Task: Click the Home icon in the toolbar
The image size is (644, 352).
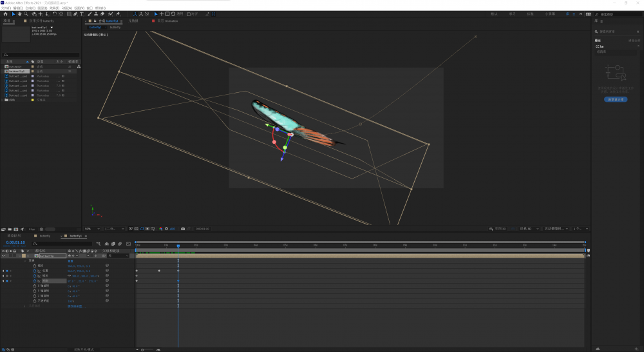Action: pos(5,14)
